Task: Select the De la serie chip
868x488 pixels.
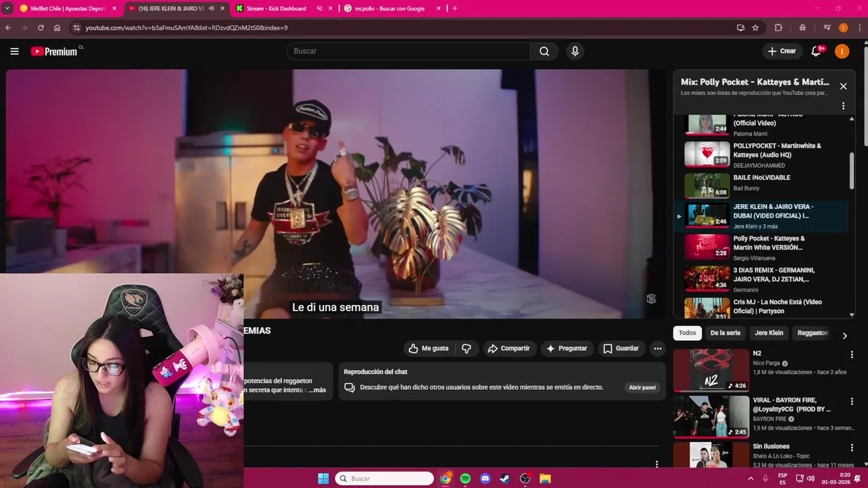Action: 725,333
